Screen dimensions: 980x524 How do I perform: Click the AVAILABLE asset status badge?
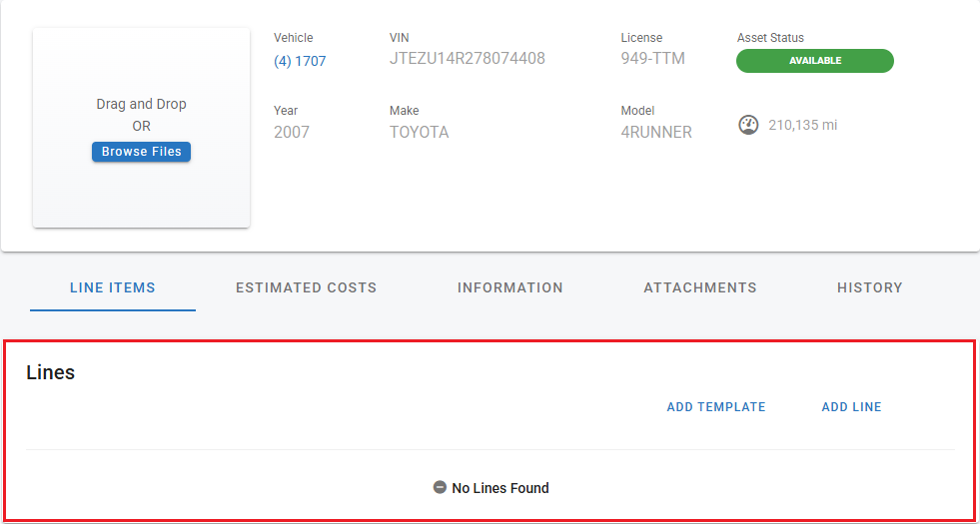tap(814, 61)
